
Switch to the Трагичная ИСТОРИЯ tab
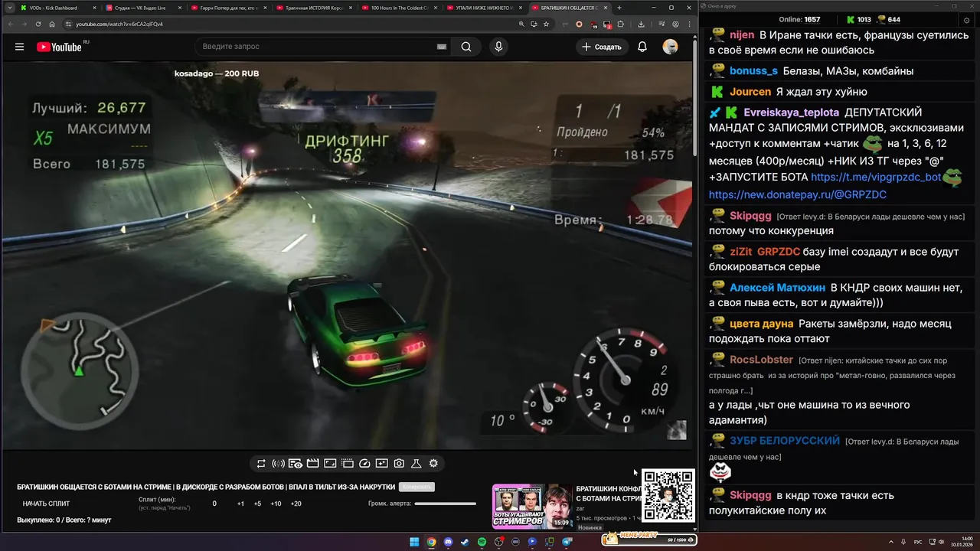tap(312, 8)
